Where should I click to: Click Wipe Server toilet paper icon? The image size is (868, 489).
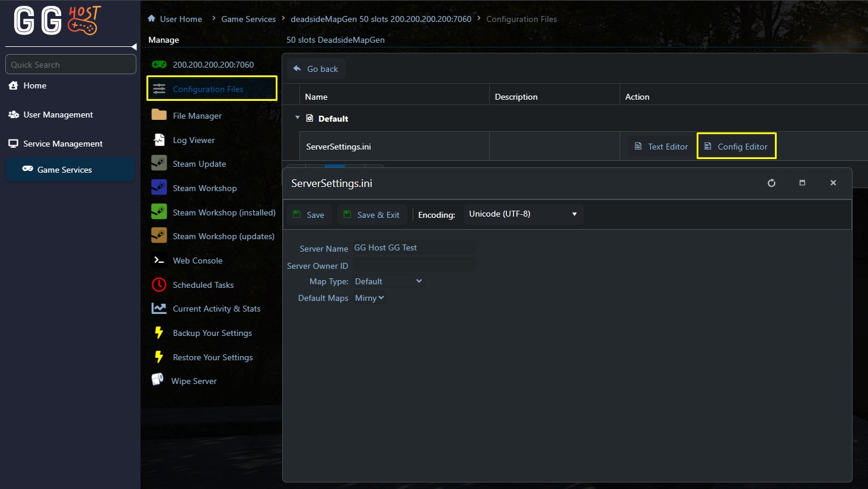point(158,380)
